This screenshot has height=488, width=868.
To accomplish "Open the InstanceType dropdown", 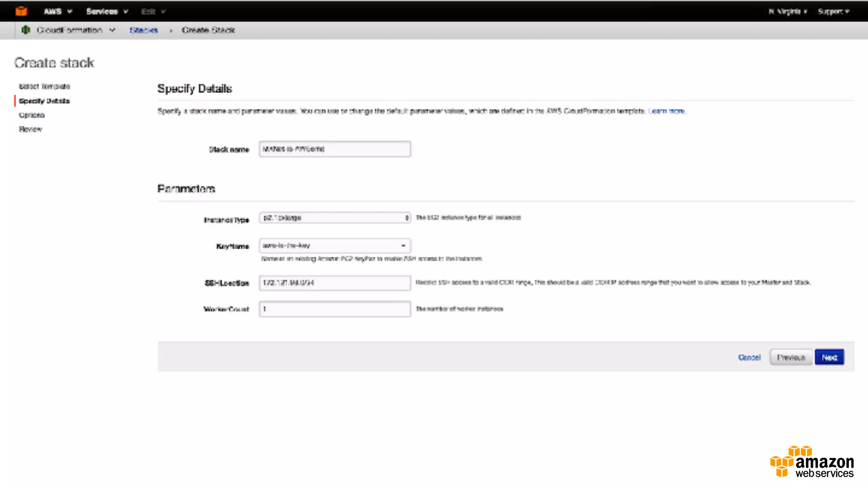I will 335,218.
